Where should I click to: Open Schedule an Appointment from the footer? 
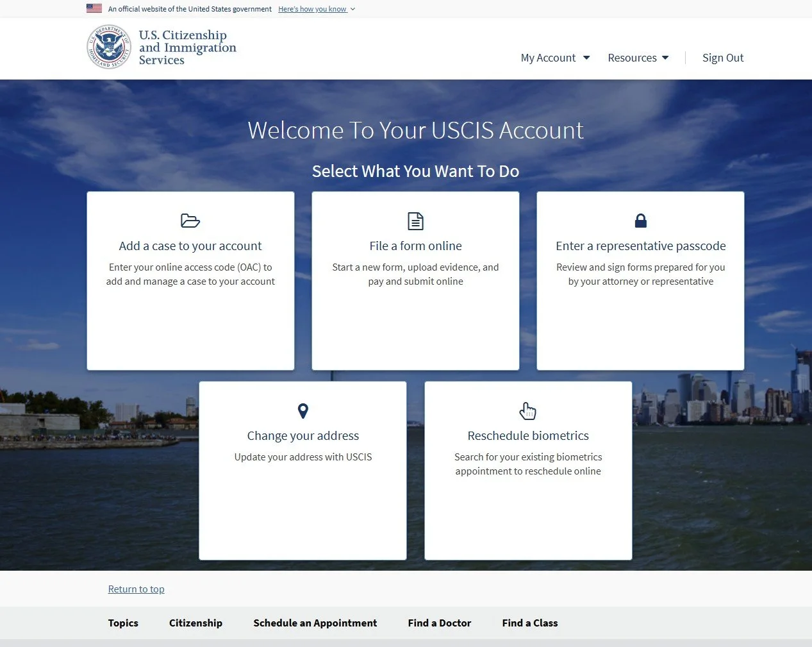[315, 623]
